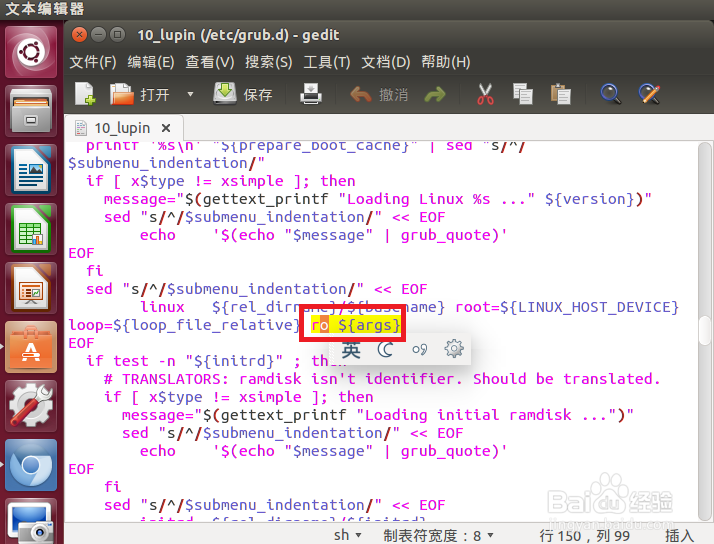Click the "EOF" line above "if test -n"

81,343
